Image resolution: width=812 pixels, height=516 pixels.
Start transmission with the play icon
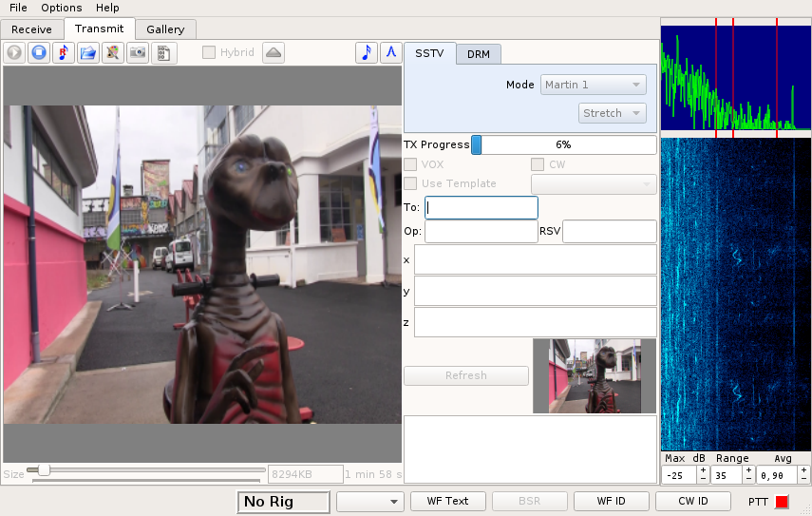[14, 53]
